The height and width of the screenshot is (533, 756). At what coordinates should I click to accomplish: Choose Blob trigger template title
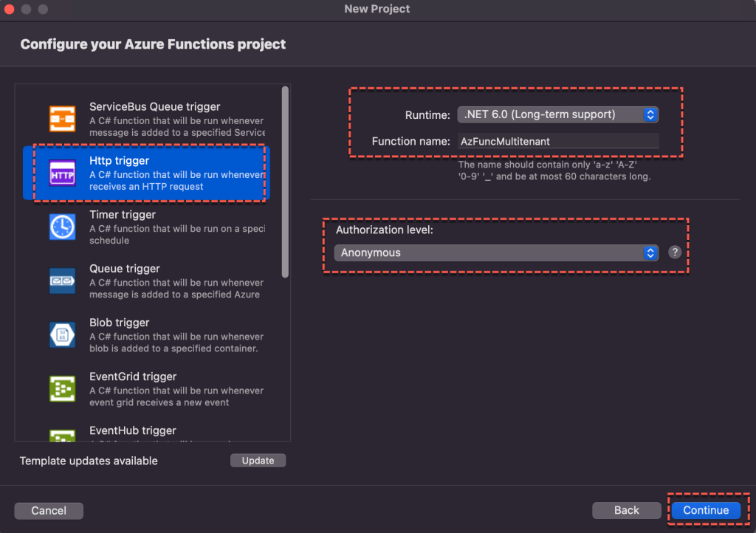[120, 323]
